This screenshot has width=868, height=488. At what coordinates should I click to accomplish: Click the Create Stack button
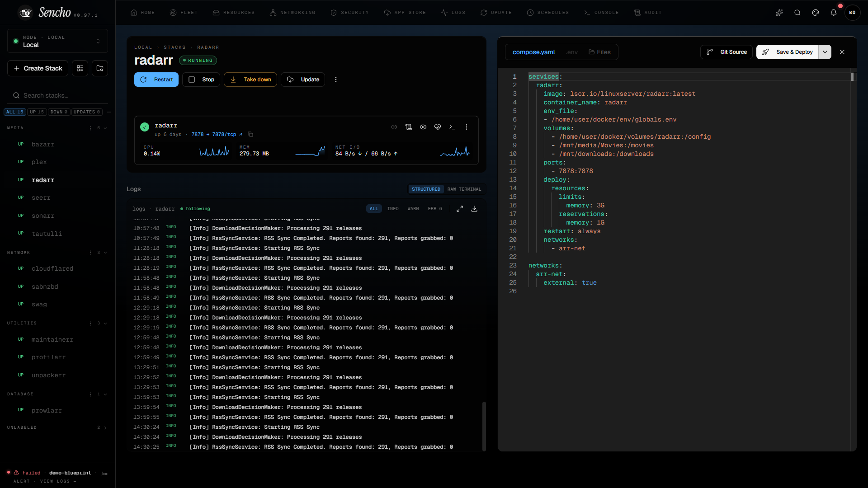[x=38, y=68]
